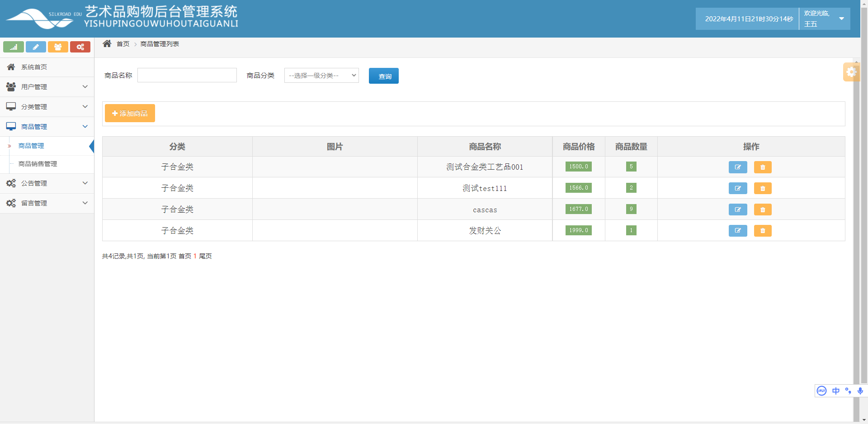The image size is (868, 424).
Task: Edit the cascas product
Action: tap(738, 210)
